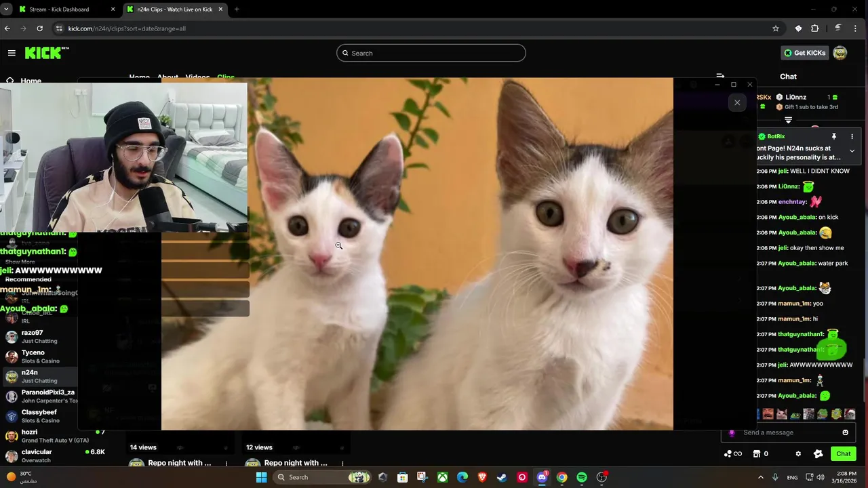
Task: Open options for first Repo night clip
Action: coord(226,464)
